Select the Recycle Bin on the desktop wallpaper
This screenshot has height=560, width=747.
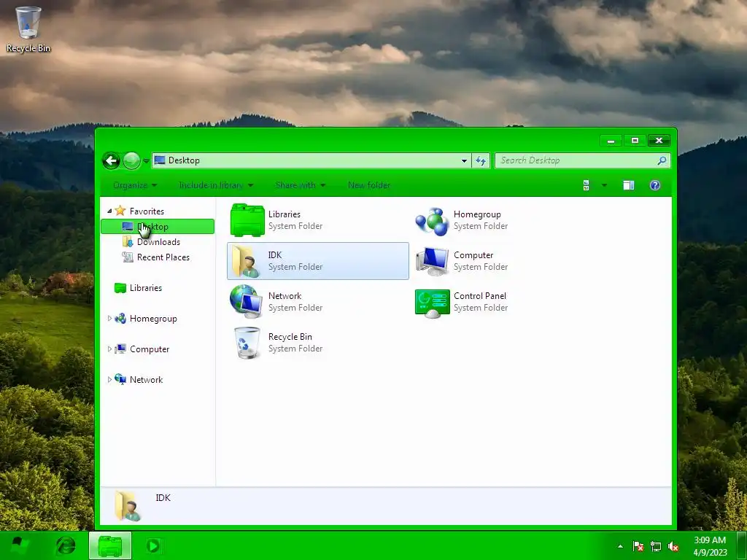[28, 28]
